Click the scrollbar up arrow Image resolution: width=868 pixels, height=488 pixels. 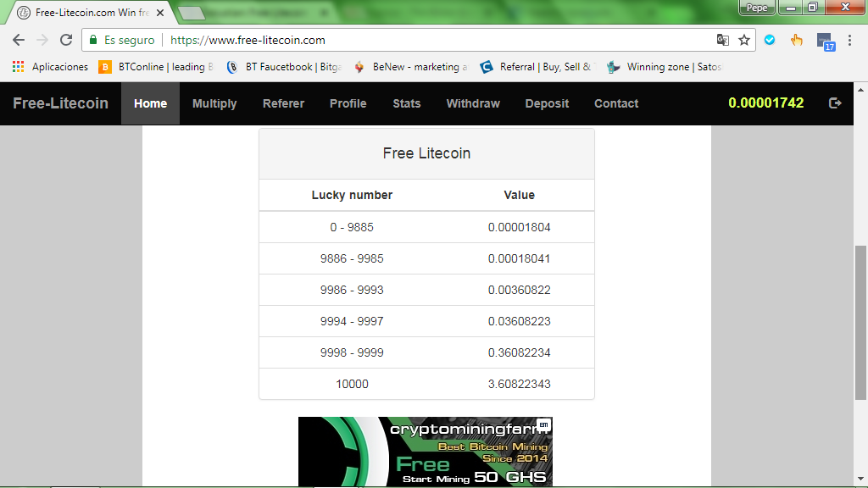860,89
